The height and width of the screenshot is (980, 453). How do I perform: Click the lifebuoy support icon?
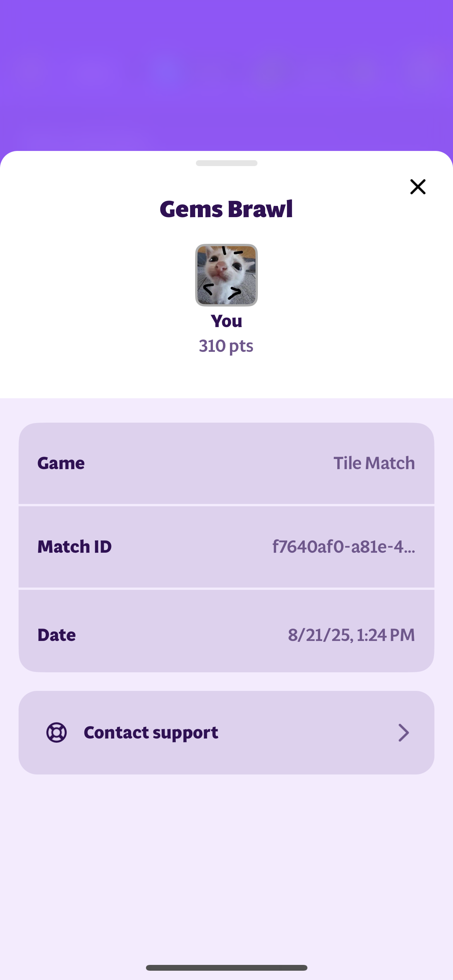[57, 732]
